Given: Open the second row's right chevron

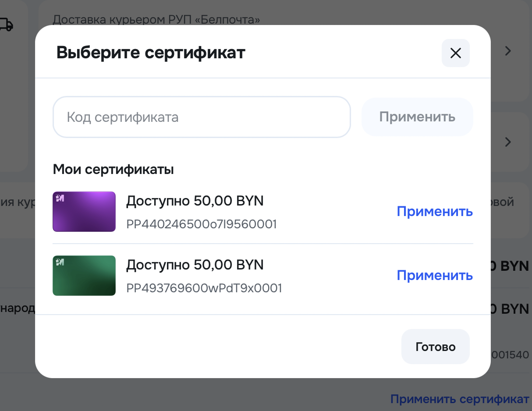Looking at the screenshot, I should pos(508,142).
